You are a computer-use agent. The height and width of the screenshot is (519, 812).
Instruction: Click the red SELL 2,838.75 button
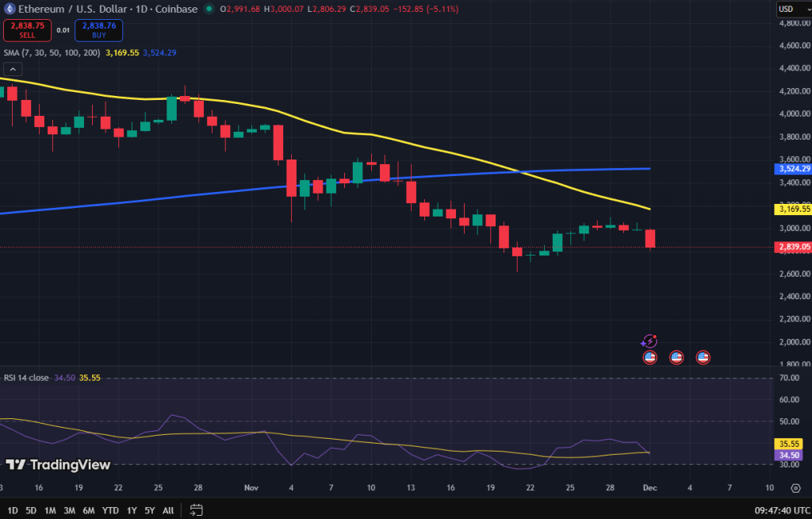pos(28,30)
